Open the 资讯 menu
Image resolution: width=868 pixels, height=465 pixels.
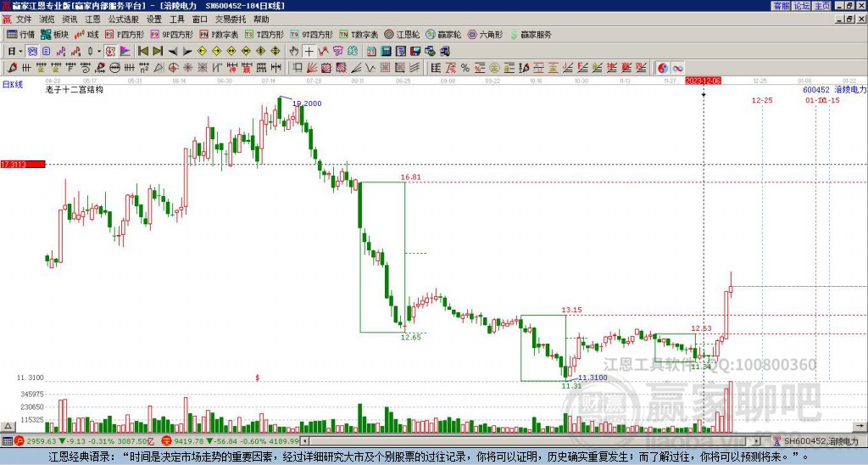pyautogui.click(x=70, y=20)
